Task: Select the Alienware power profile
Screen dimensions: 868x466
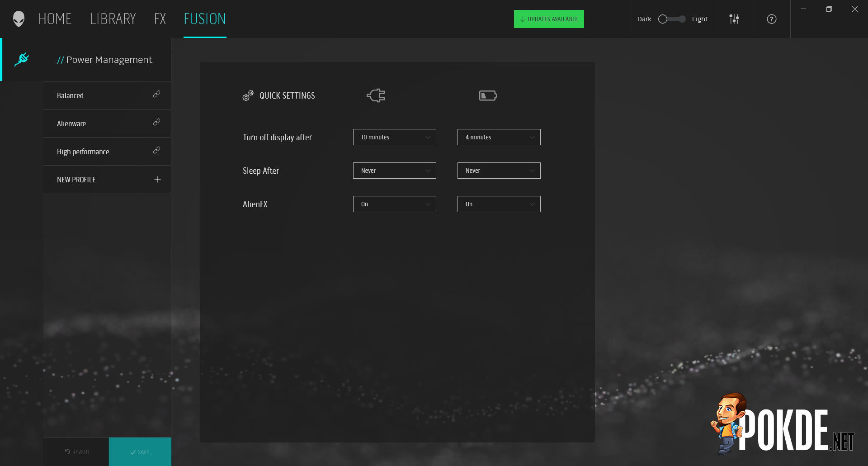Action: click(94, 124)
